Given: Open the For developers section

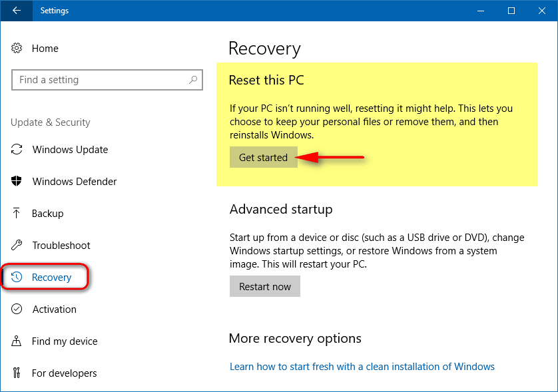Looking at the screenshot, I should (x=64, y=373).
